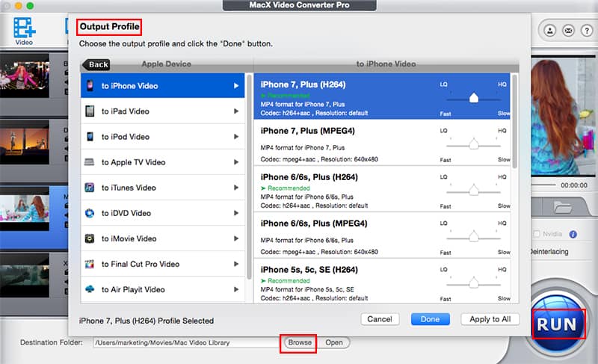Click the Nvidia info icon
598x364 pixels.
point(573,234)
